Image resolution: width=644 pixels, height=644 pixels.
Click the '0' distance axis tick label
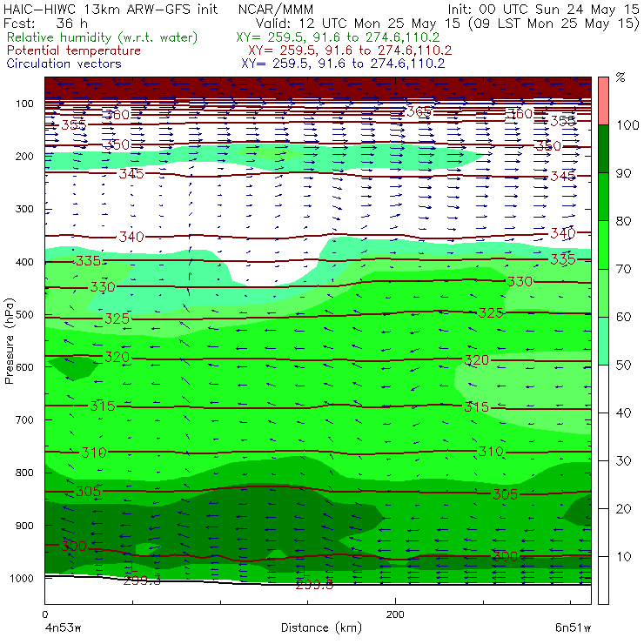pyautogui.click(x=45, y=614)
